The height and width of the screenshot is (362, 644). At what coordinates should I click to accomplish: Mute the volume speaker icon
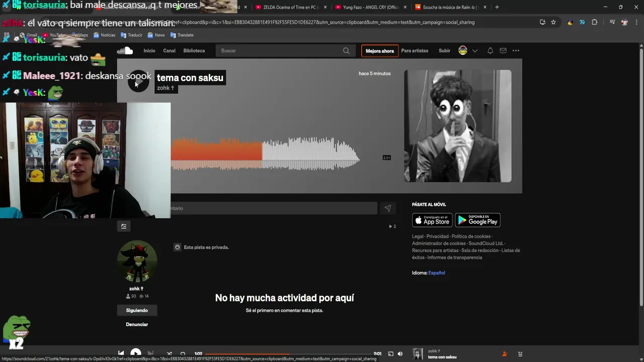400,353
